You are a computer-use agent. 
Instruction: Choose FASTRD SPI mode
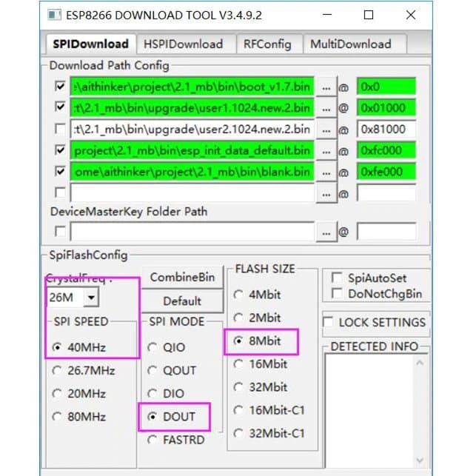coord(176,440)
